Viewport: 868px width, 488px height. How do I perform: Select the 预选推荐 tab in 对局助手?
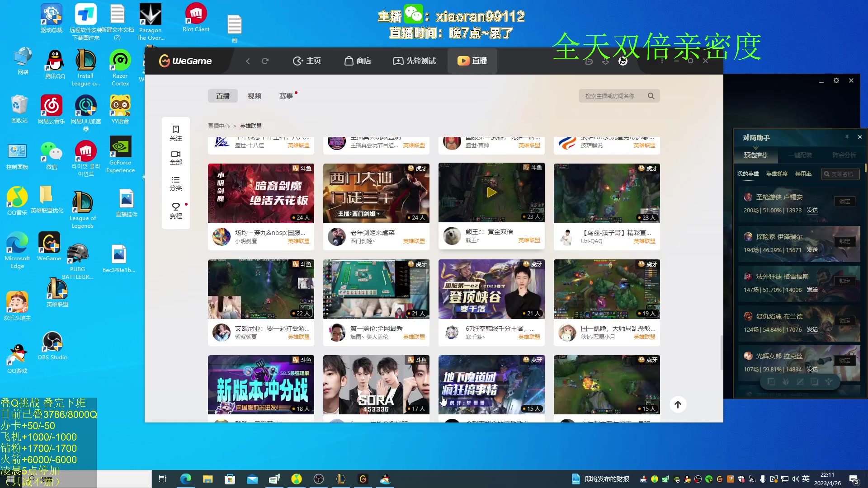[756, 155]
